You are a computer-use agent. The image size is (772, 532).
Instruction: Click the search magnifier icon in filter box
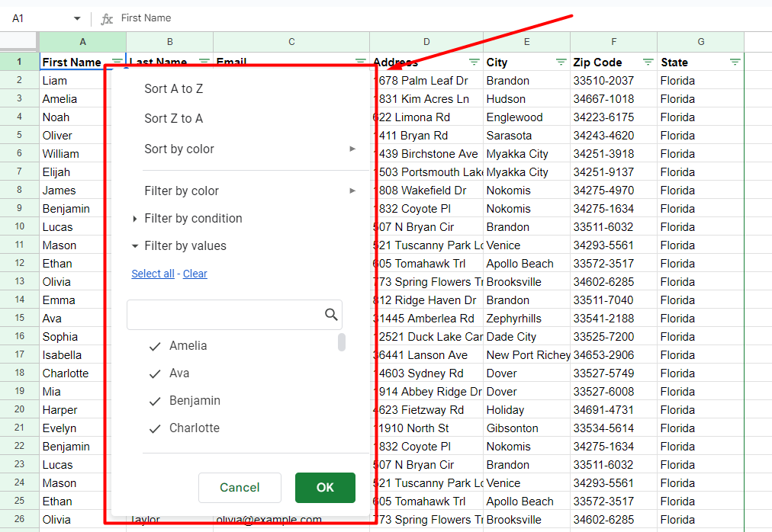pyautogui.click(x=331, y=315)
